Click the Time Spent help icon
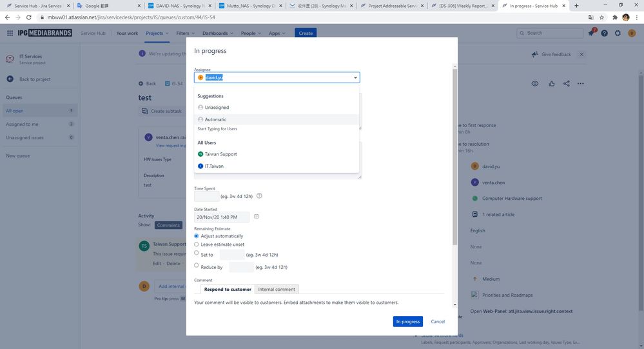Image resolution: width=644 pixels, height=349 pixels. 259,196
